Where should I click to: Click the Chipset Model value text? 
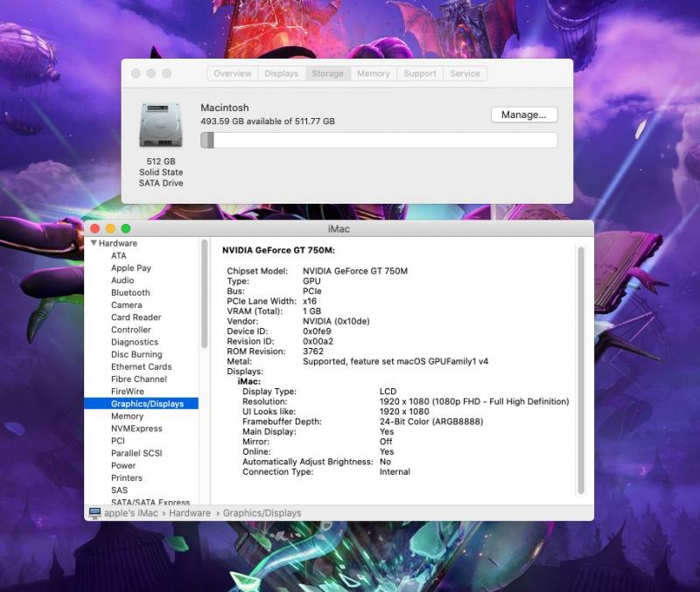(x=355, y=271)
